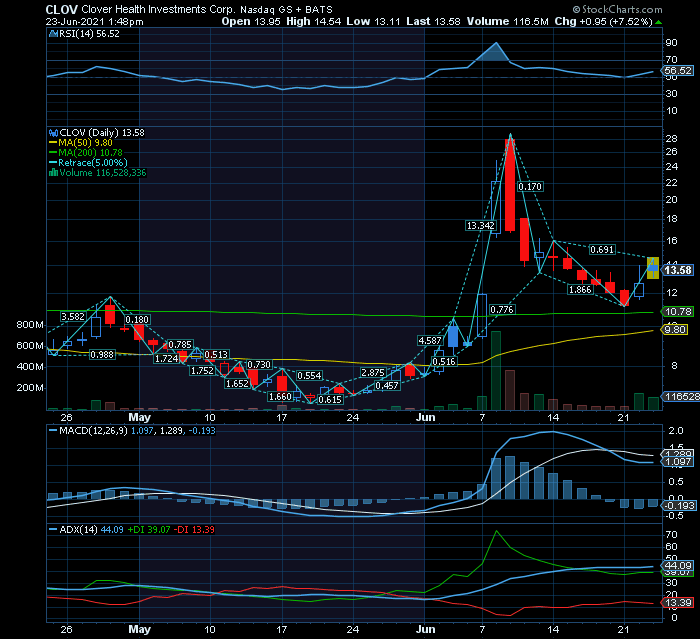Click the Chg +0.95 (+7.52%) value

pyautogui.click(x=604, y=21)
